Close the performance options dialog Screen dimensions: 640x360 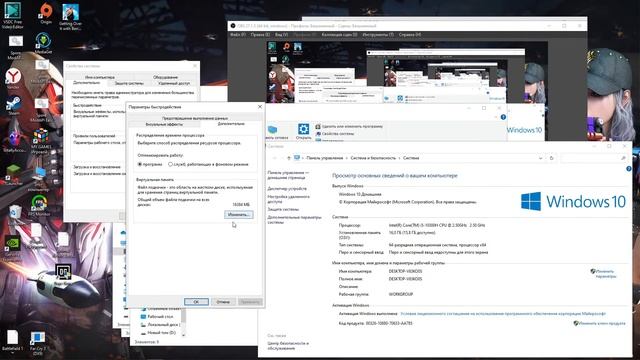[x=260, y=107]
